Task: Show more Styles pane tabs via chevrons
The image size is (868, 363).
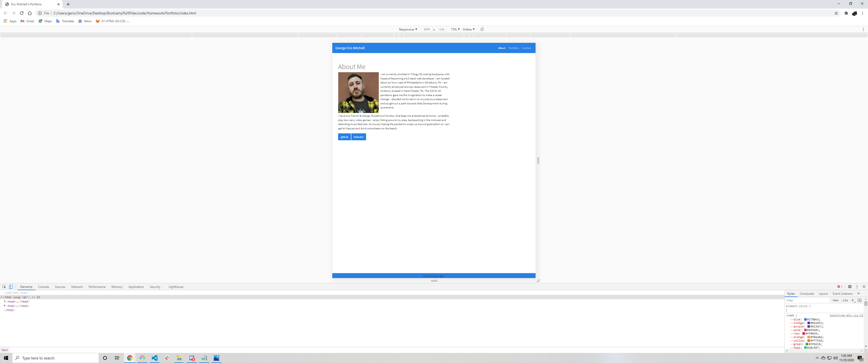Action: pyautogui.click(x=858, y=294)
